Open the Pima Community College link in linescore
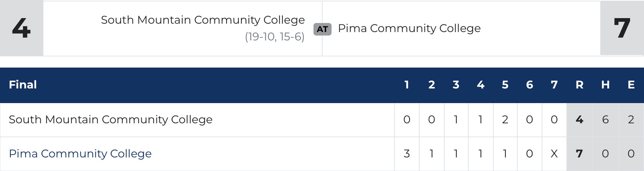Screen dimensions: 644x171 pyautogui.click(x=80, y=154)
